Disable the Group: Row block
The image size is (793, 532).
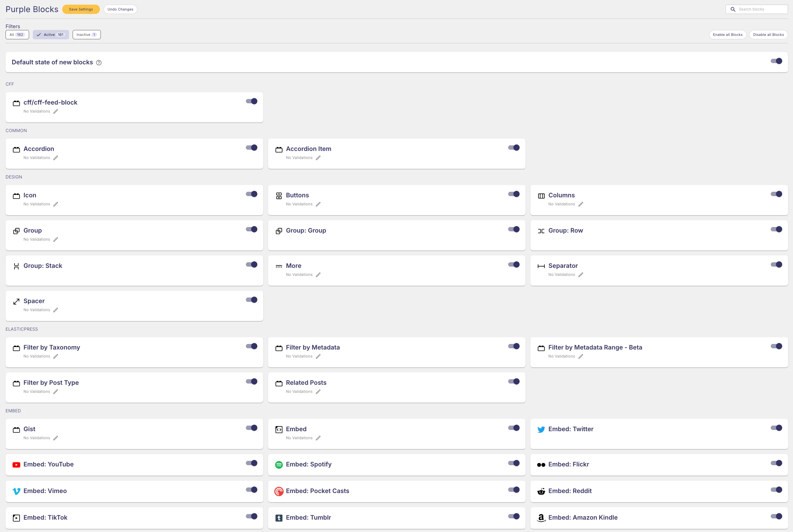point(776,230)
